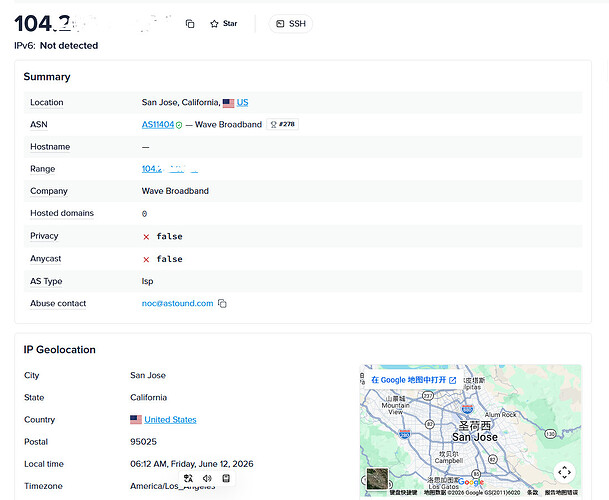
Task: Click the map camera pan controls button
Action: (x=564, y=472)
